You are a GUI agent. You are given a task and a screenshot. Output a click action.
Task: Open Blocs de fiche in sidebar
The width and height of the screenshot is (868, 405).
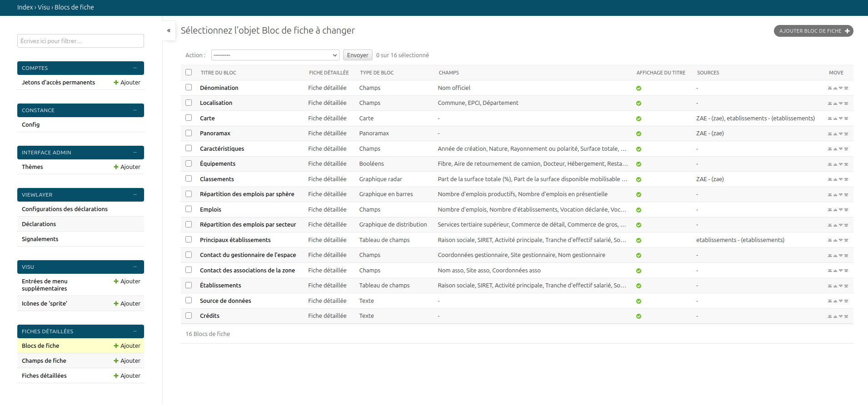[40, 346]
